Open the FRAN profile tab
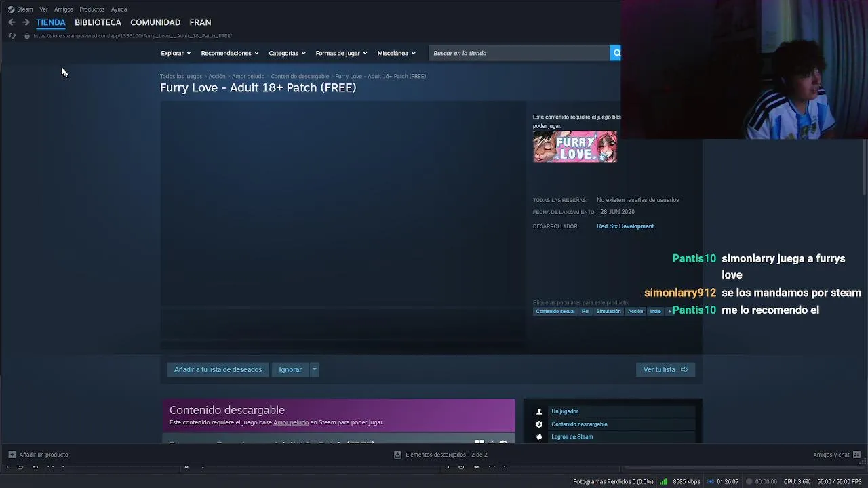Viewport: 868px width, 488px height. 200,22
